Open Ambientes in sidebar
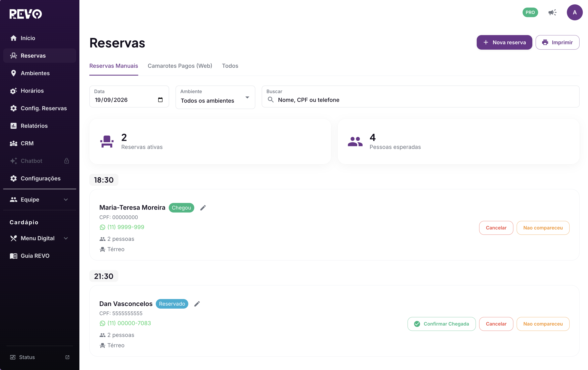588x370 pixels. coord(39,73)
